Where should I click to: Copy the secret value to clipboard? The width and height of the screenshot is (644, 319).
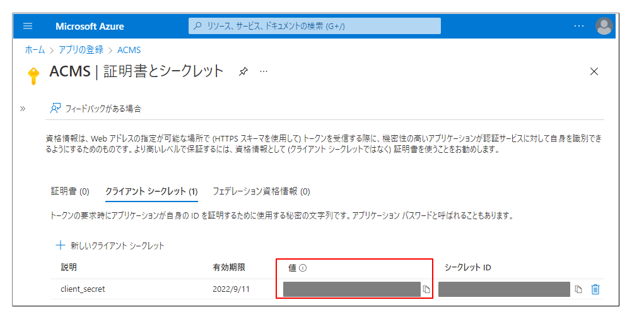(426, 289)
